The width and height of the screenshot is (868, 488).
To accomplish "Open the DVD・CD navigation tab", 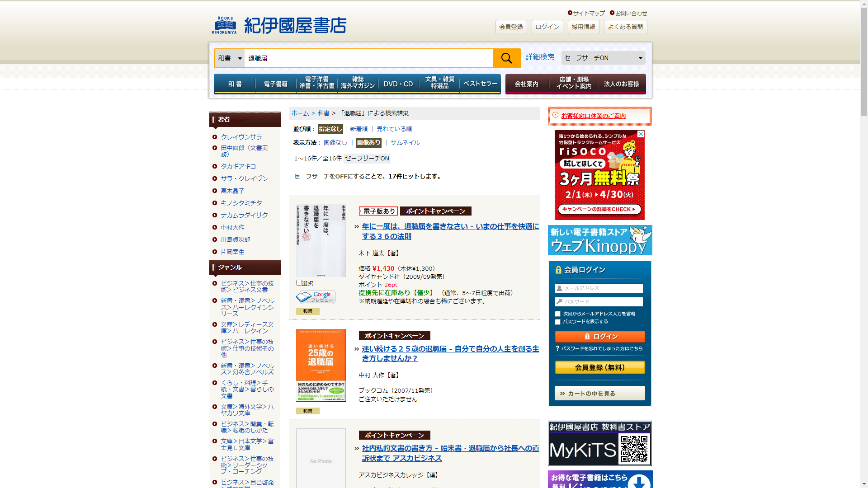I will (398, 84).
